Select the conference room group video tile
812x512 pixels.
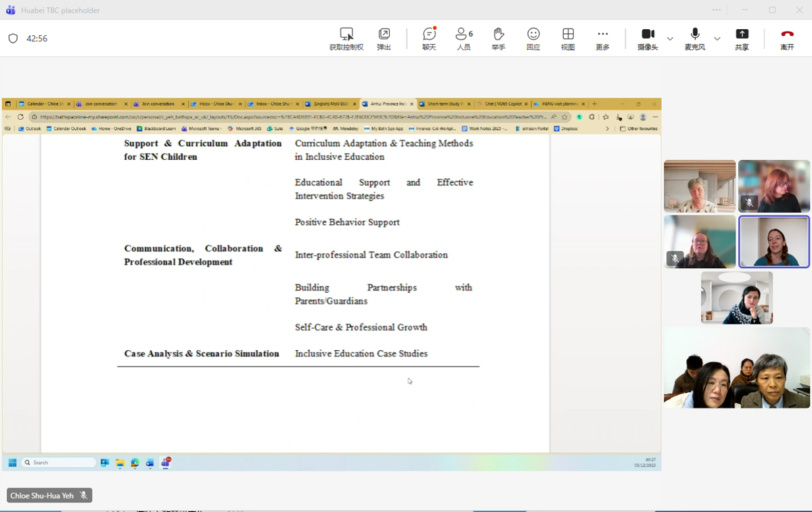coord(736,368)
